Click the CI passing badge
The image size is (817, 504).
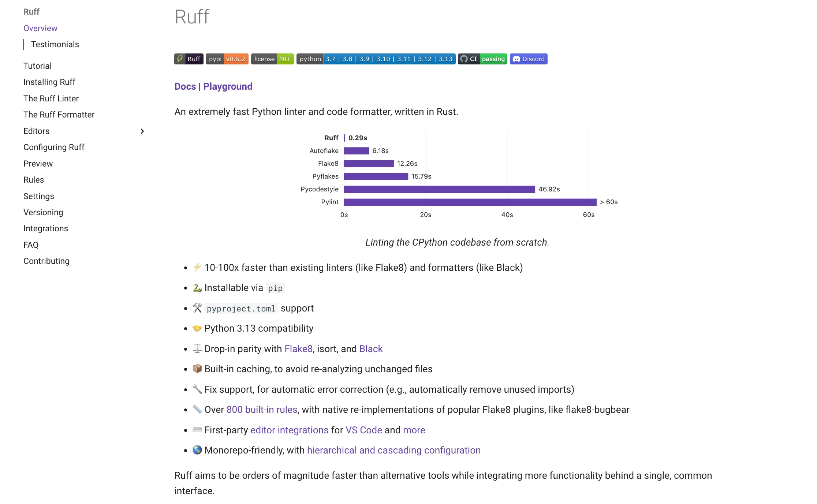(x=482, y=59)
